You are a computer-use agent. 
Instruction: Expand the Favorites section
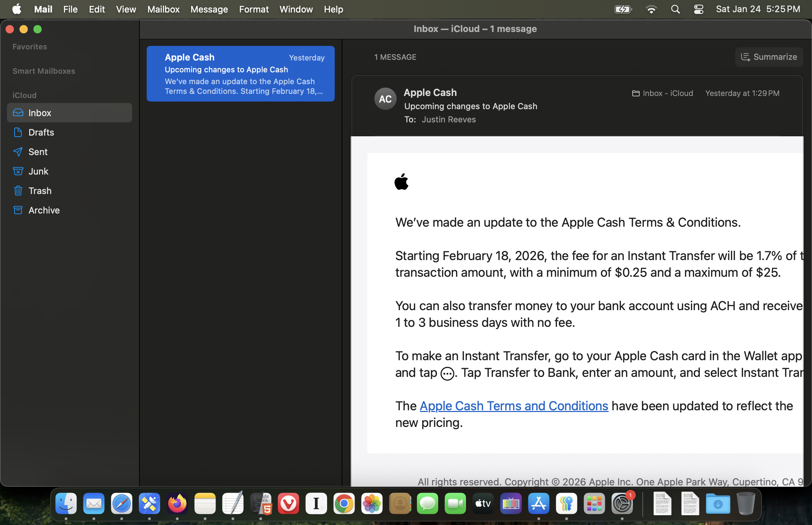pyautogui.click(x=30, y=47)
